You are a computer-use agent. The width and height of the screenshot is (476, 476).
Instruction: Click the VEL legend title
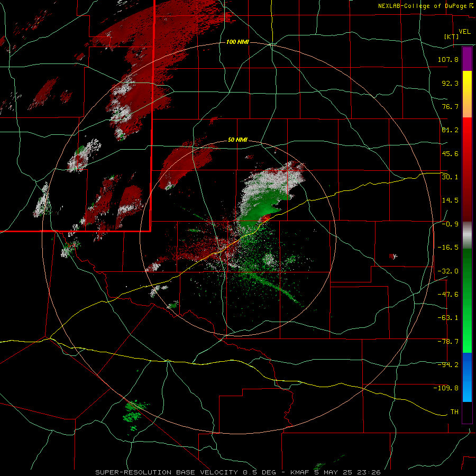coord(464,31)
